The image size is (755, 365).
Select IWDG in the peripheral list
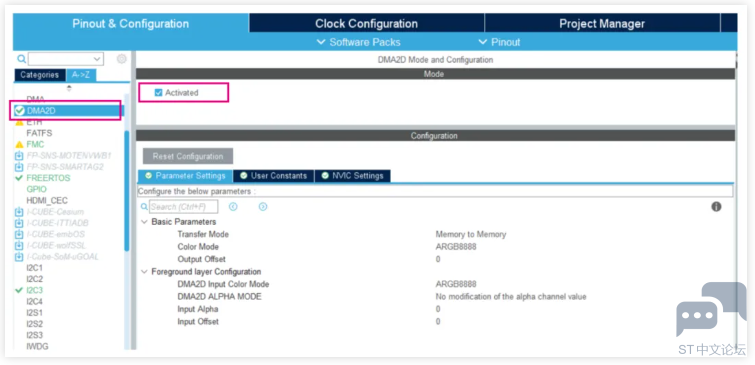37,346
